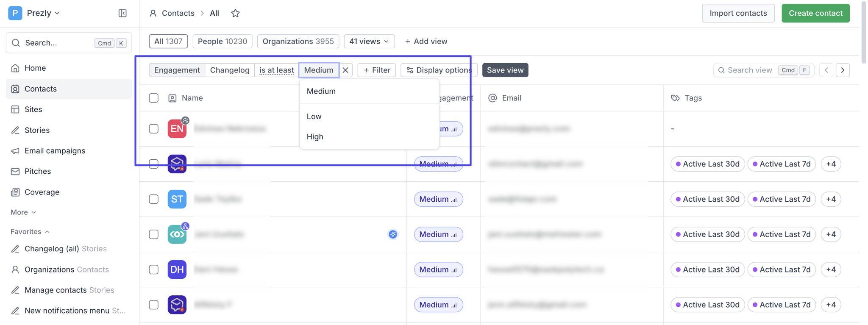Star the All contacts view as favorite
The height and width of the screenshot is (325, 868).
click(236, 13)
